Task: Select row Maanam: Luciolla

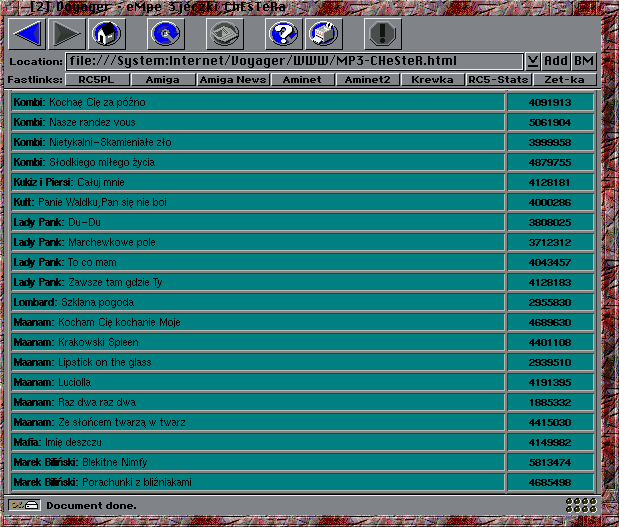Action: tap(258, 382)
